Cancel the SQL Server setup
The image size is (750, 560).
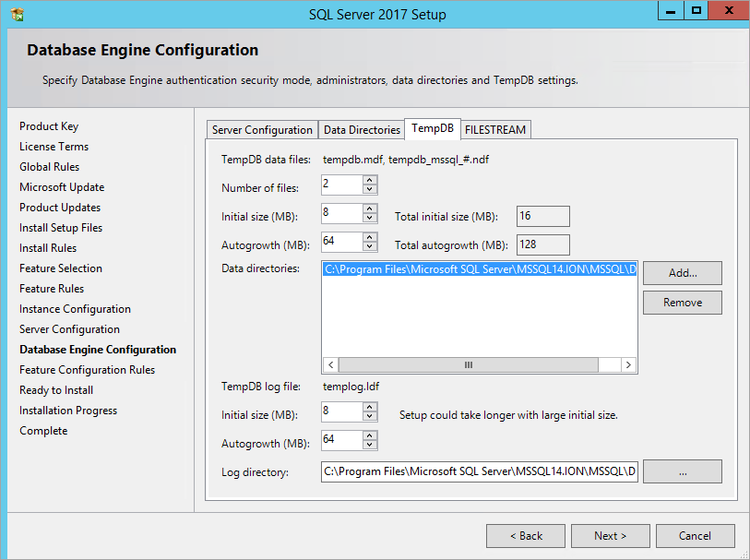click(x=695, y=536)
